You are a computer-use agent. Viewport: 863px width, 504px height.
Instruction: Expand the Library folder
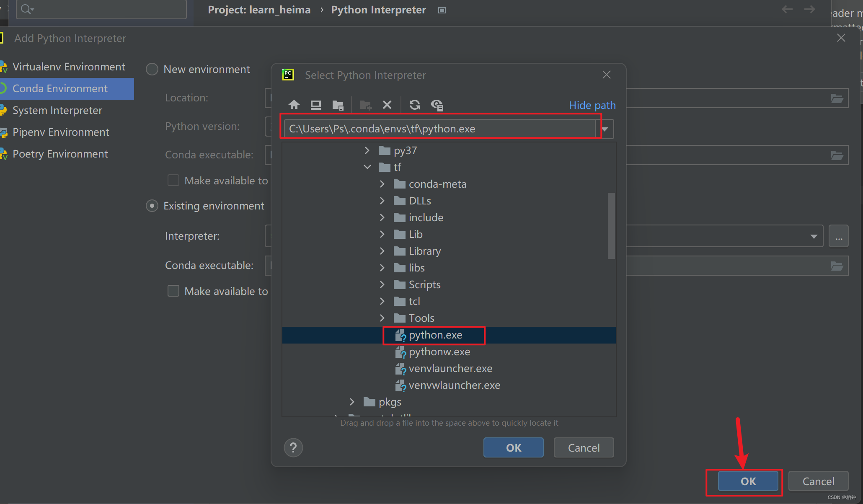point(382,251)
